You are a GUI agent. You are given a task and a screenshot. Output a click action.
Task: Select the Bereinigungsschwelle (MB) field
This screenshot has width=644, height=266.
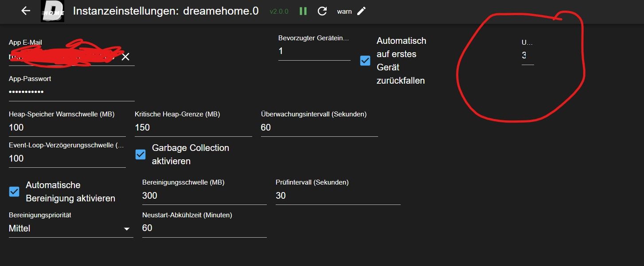[x=204, y=196]
